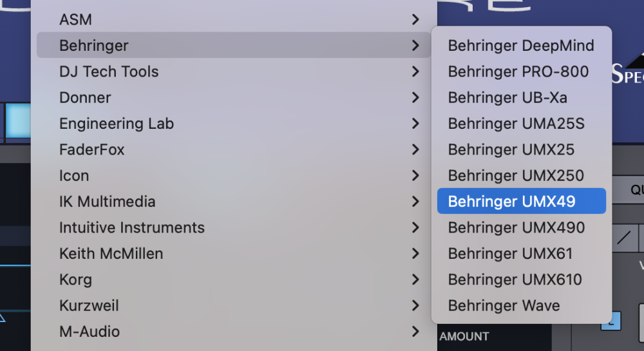644x351 pixels.
Task: Open the Kurzweil manufacturer menu
Action: [89, 305]
